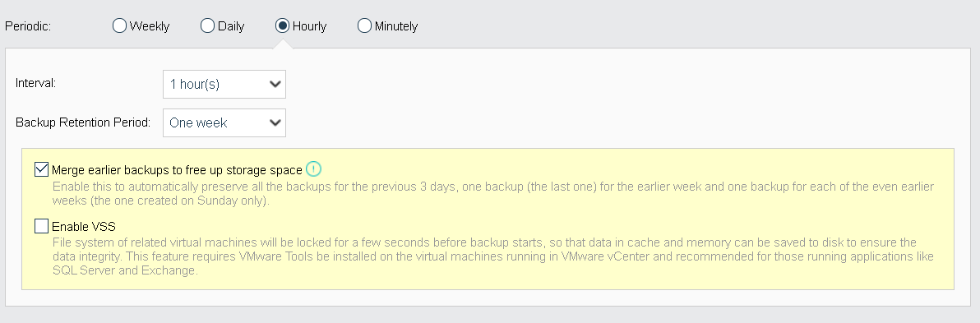Viewport: 980px width, 323px height.
Task: Enable the VSS checkbox
Action: tap(42, 226)
